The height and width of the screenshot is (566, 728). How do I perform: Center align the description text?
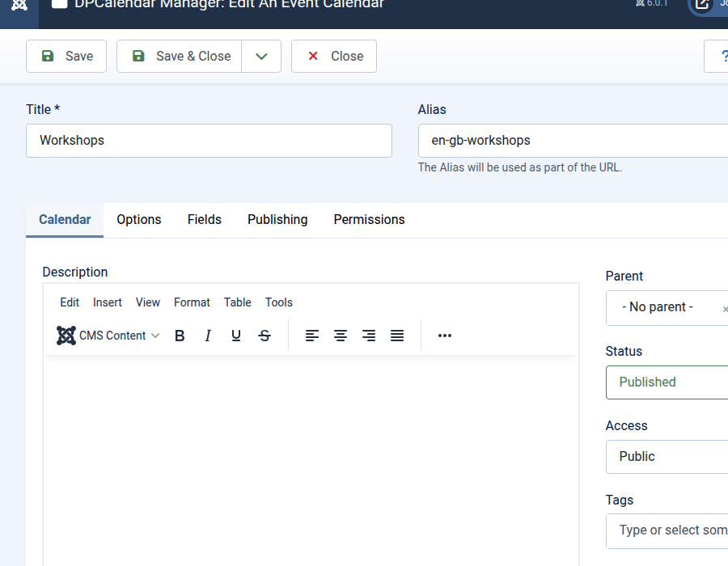pyautogui.click(x=341, y=336)
